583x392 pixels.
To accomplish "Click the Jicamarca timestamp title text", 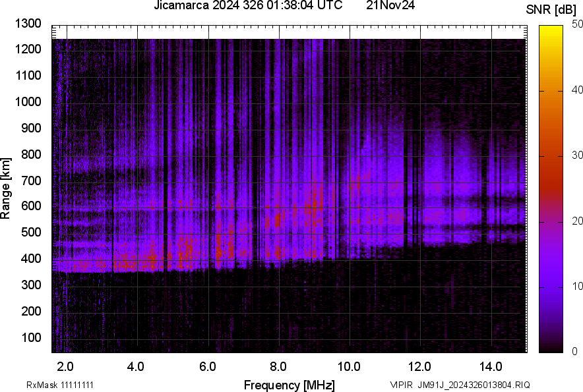I will [247, 6].
